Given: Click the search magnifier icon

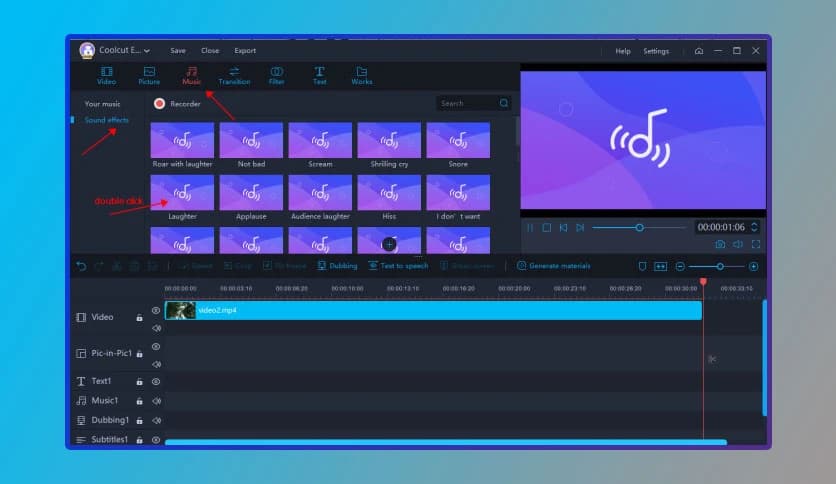Looking at the screenshot, I should click(x=504, y=103).
